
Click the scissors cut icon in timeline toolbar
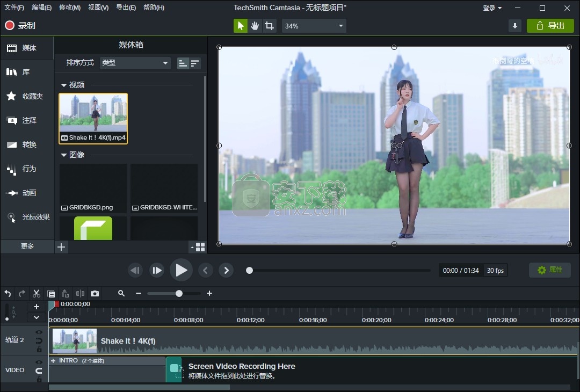37,294
